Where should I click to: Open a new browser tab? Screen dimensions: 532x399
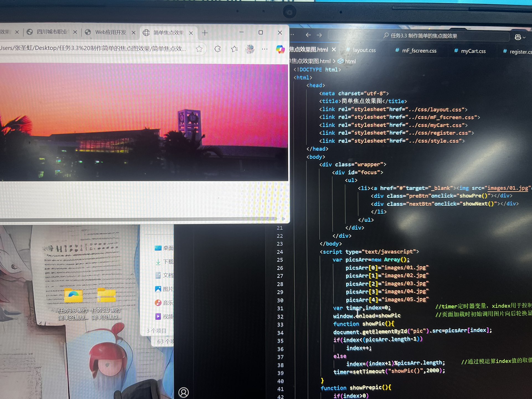click(x=205, y=33)
